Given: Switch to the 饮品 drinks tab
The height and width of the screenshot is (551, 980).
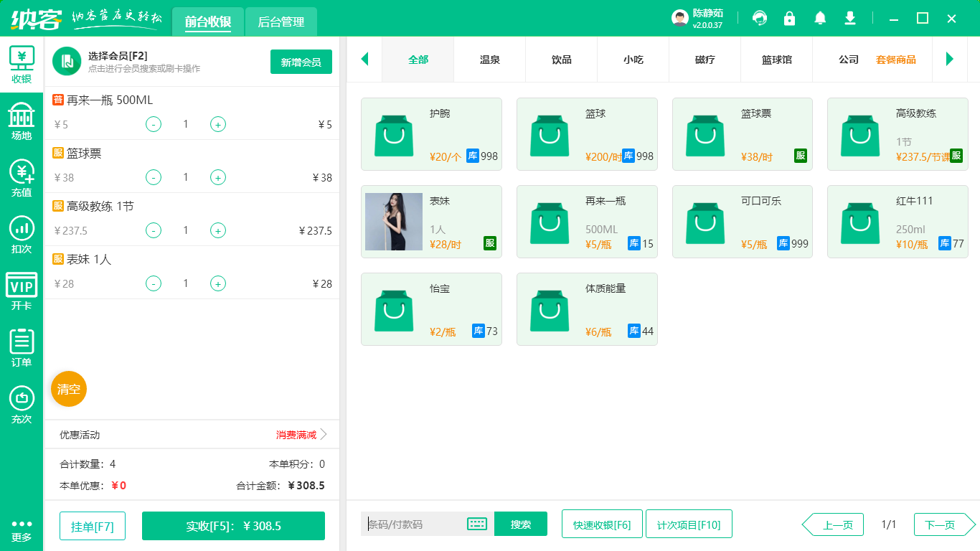Looking at the screenshot, I should pos(561,60).
